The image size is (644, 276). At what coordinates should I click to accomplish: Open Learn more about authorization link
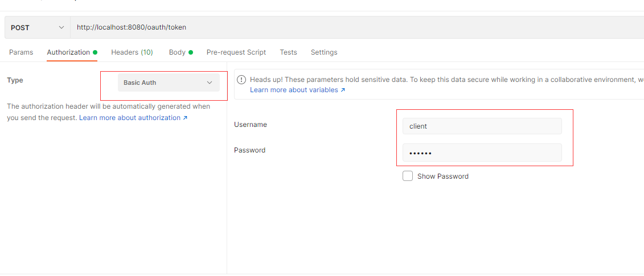point(130,118)
